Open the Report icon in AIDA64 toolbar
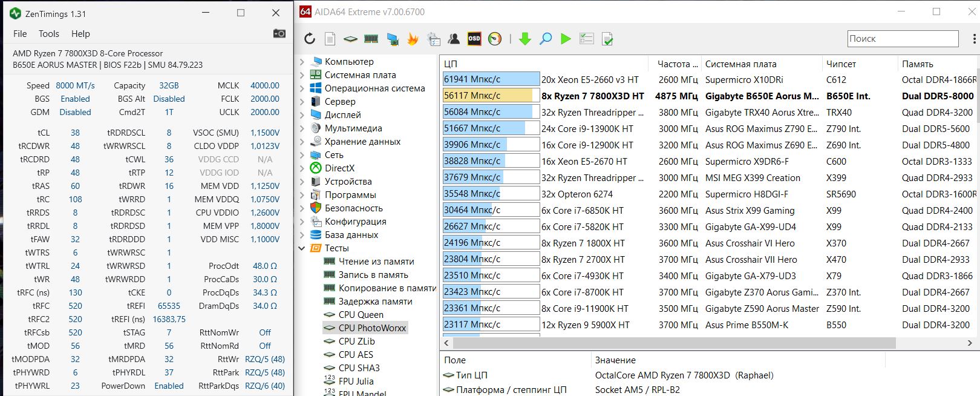This screenshot has height=396, width=980. pyautogui.click(x=330, y=39)
